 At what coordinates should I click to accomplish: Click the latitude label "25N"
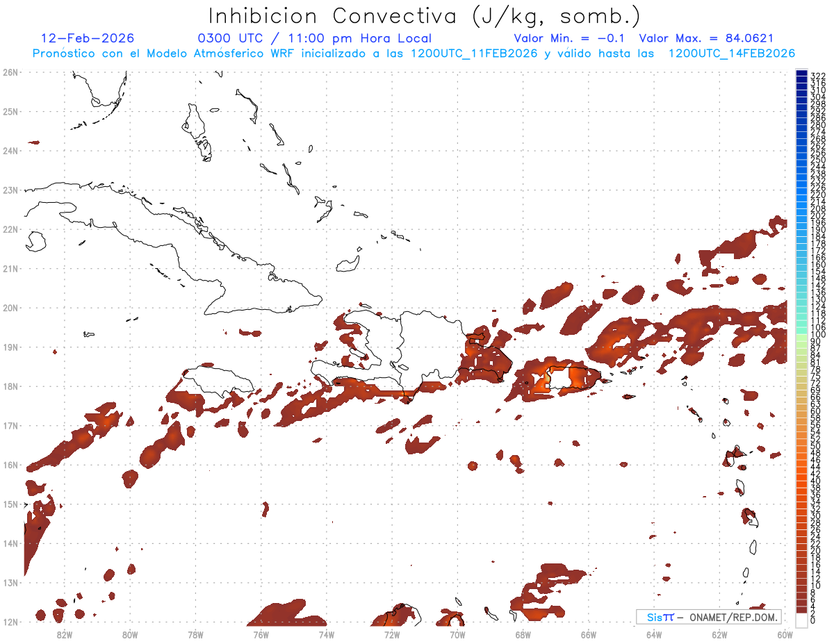click(x=10, y=111)
